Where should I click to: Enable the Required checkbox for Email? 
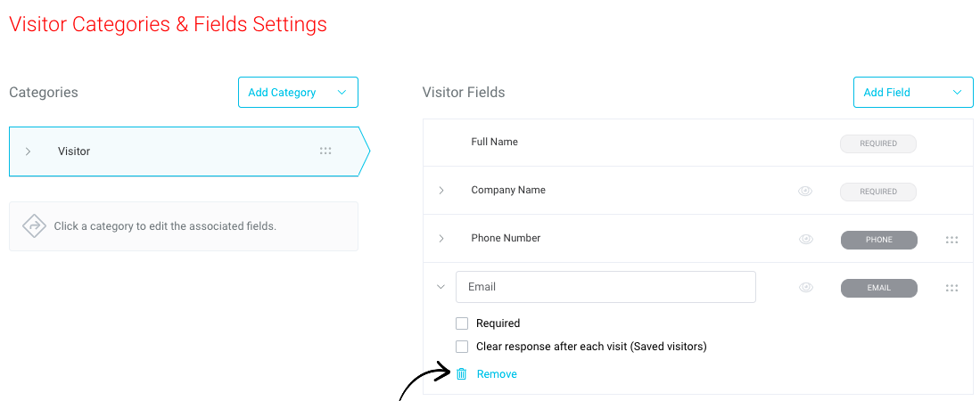click(462, 323)
